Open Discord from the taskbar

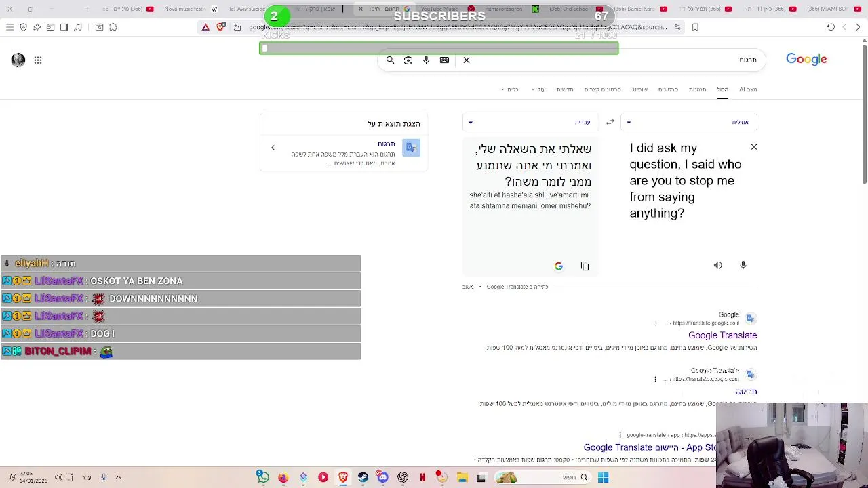(x=382, y=477)
